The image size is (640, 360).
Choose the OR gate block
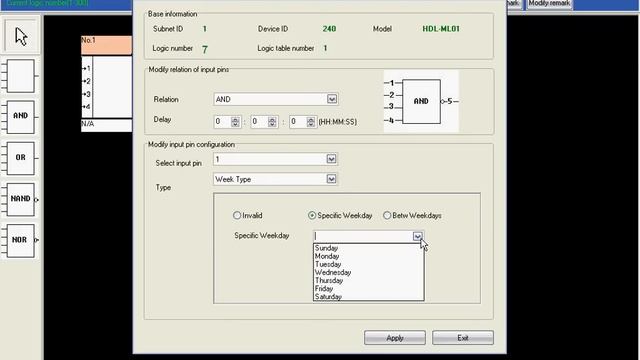pos(20,158)
